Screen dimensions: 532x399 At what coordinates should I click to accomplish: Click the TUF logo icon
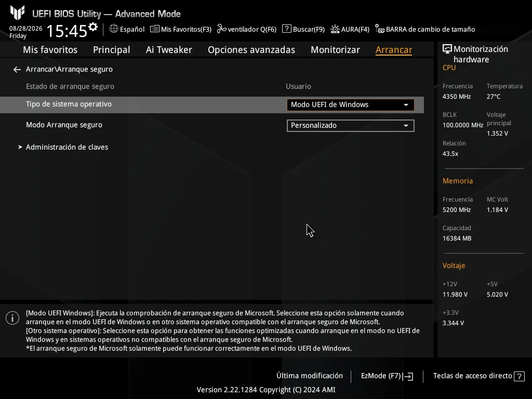click(17, 12)
